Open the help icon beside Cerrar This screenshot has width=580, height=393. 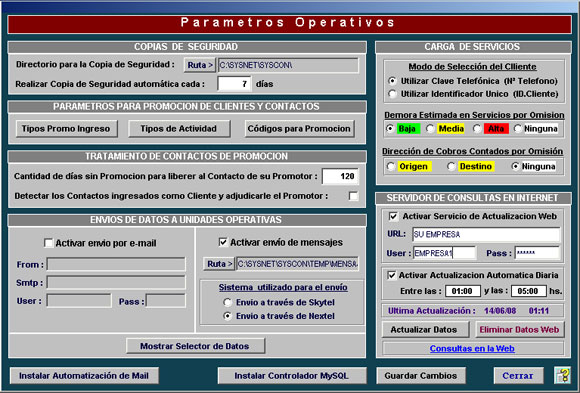pyautogui.click(x=562, y=375)
